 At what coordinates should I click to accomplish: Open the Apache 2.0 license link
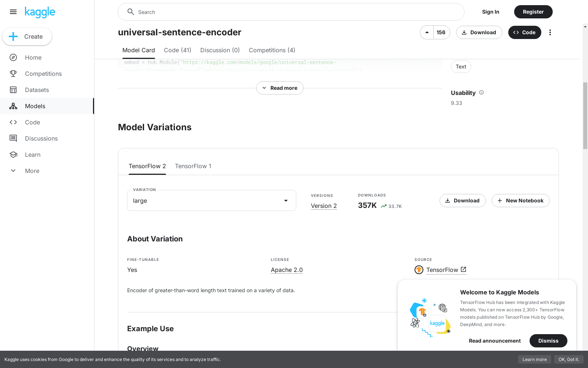[287, 270]
